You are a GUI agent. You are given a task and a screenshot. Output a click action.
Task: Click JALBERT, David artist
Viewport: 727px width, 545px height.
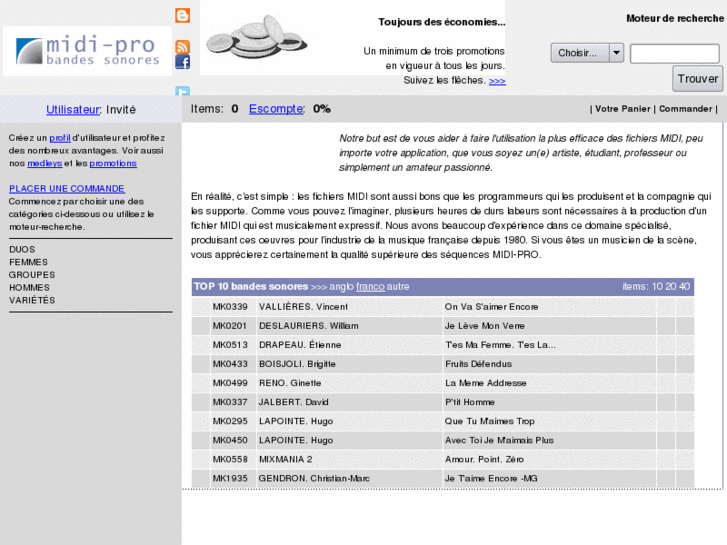(293, 402)
